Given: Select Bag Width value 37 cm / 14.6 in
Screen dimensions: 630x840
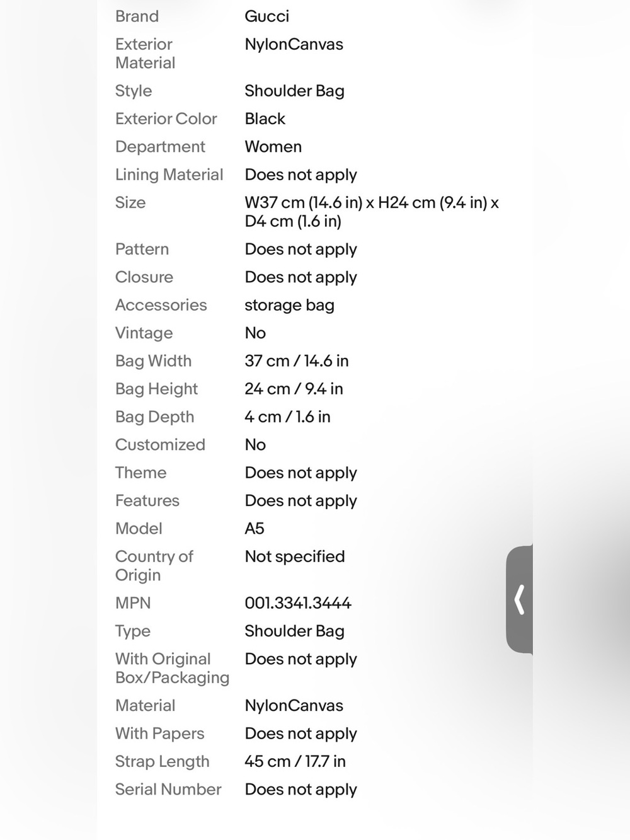Looking at the screenshot, I should pyautogui.click(x=296, y=361).
